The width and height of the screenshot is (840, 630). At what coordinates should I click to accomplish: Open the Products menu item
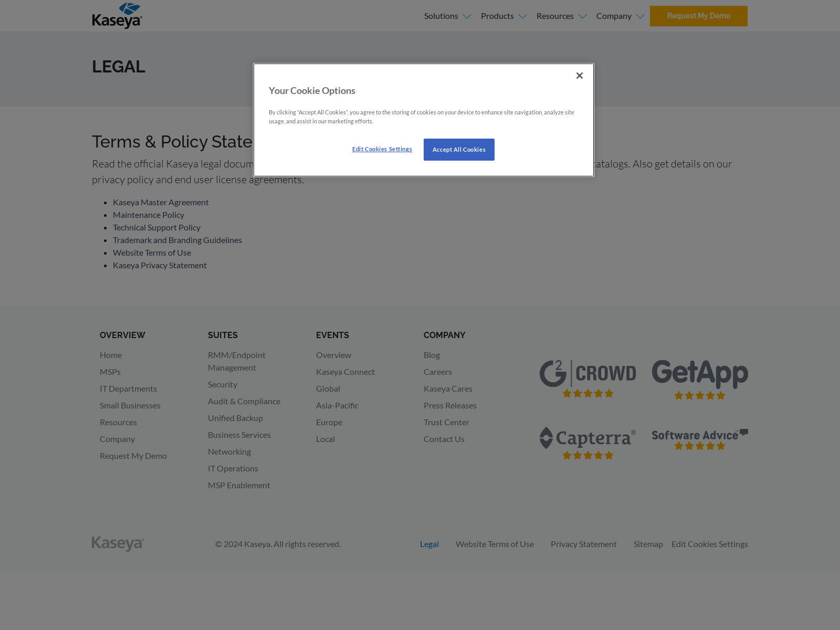point(497,16)
